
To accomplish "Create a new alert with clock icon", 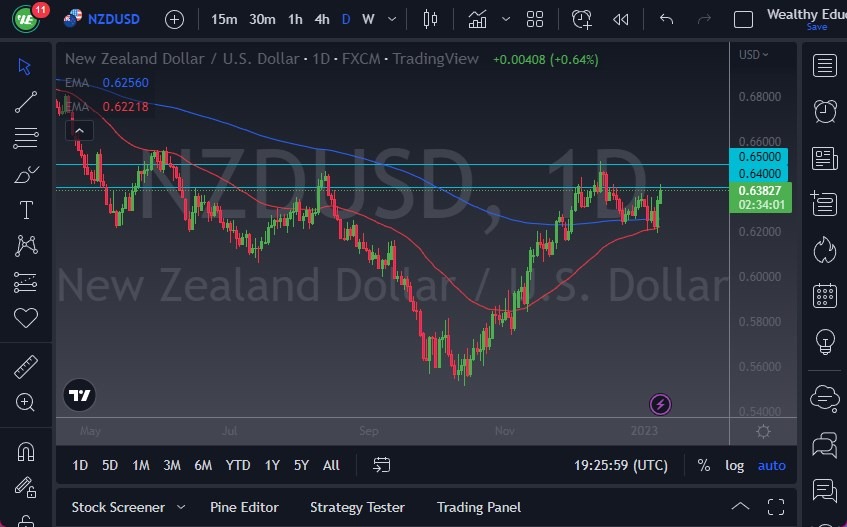I will [582, 19].
